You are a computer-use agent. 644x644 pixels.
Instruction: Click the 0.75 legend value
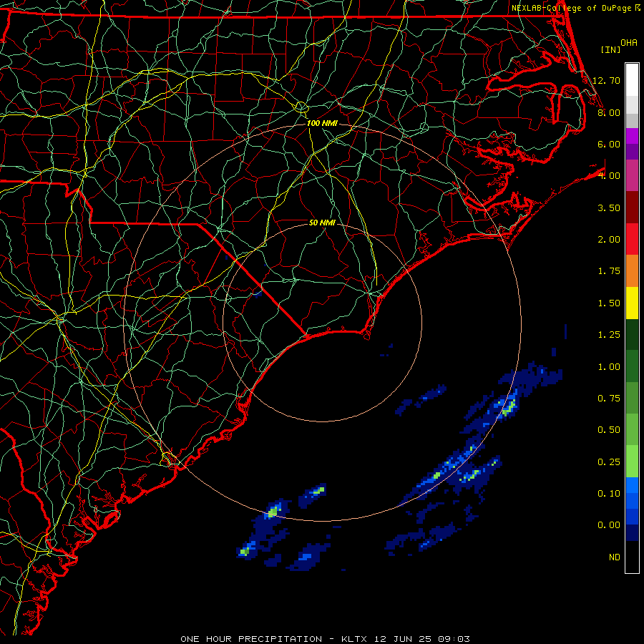click(x=609, y=399)
